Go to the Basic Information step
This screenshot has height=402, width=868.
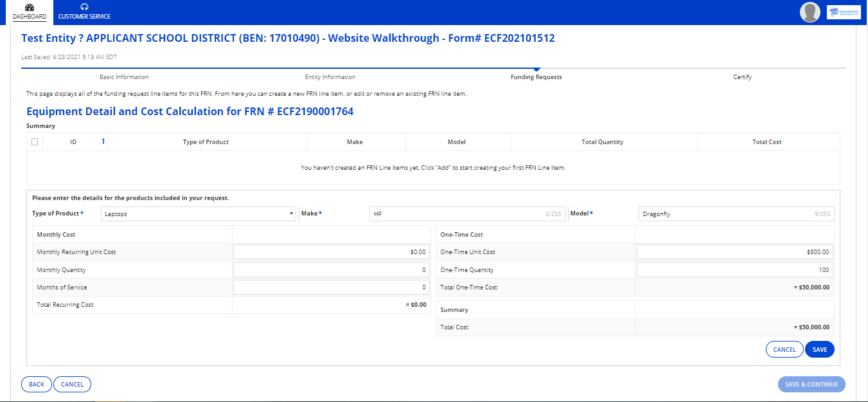[124, 77]
